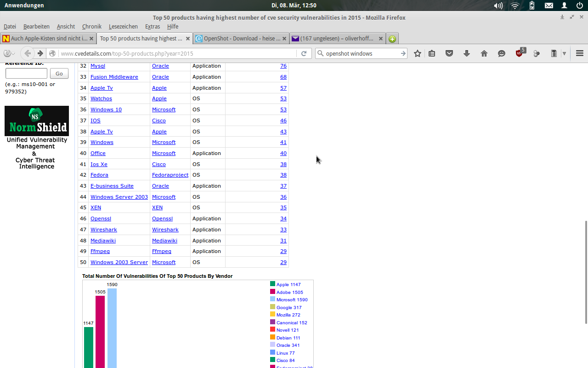This screenshot has width=588, height=368.
Task: Open the Wi-Fi network indicator
Action: pyautogui.click(x=515, y=6)
